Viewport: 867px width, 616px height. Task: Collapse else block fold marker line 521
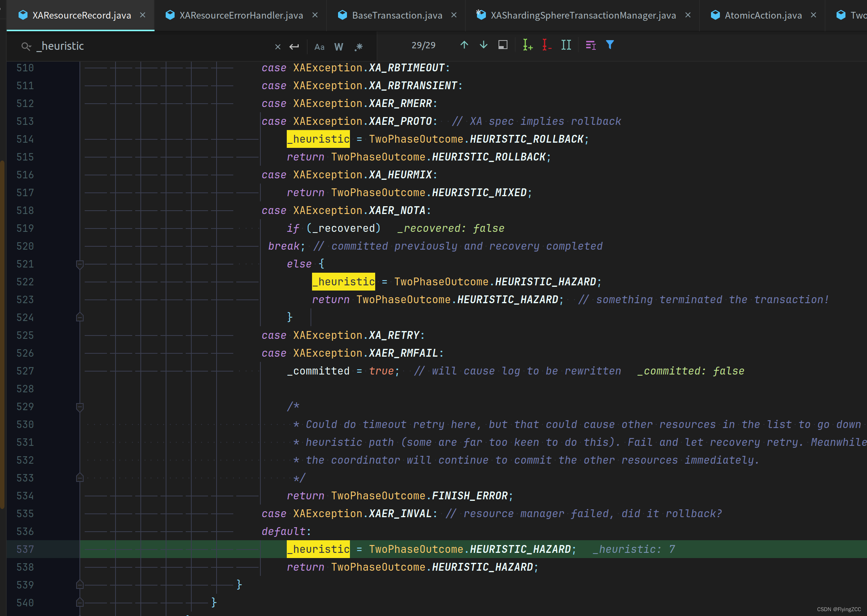pyautogui.click(x=79, y=265)
